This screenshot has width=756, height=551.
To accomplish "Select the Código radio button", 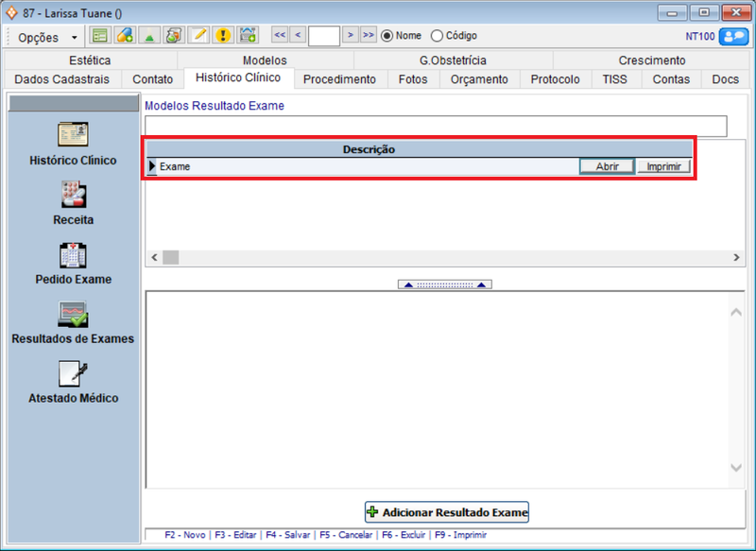I will click(437, 36).
